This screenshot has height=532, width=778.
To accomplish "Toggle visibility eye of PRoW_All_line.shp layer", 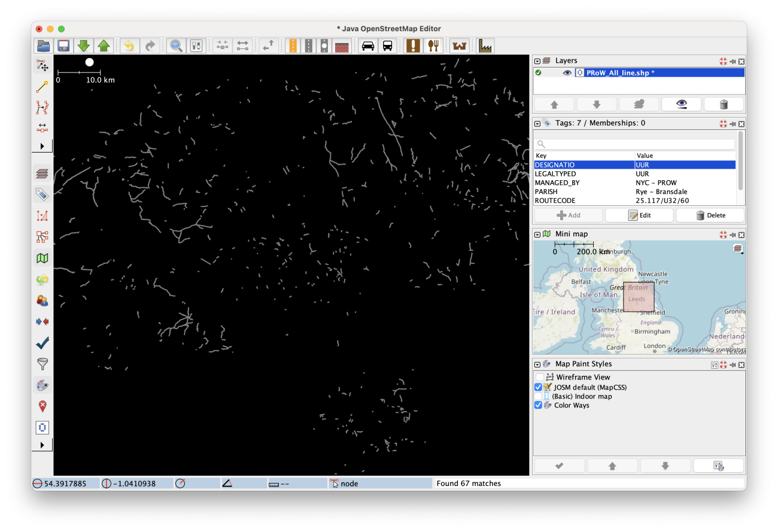I will point(567,73).
